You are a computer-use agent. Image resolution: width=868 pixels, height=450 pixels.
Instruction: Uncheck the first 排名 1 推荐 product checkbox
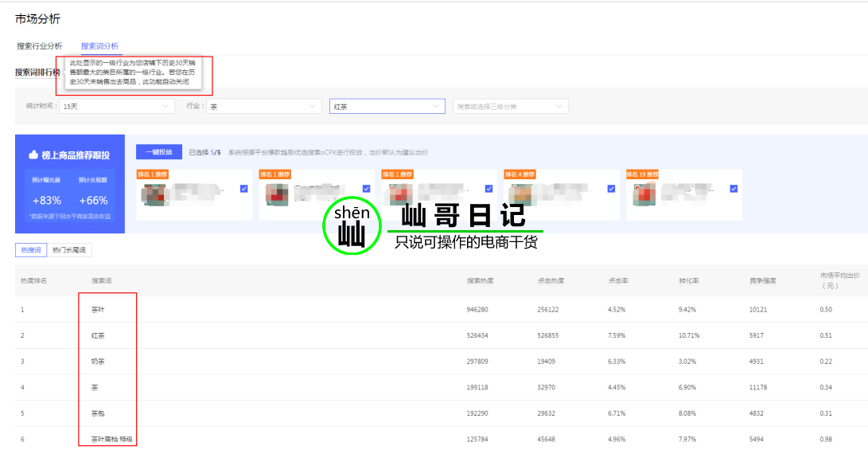[244, 189]
